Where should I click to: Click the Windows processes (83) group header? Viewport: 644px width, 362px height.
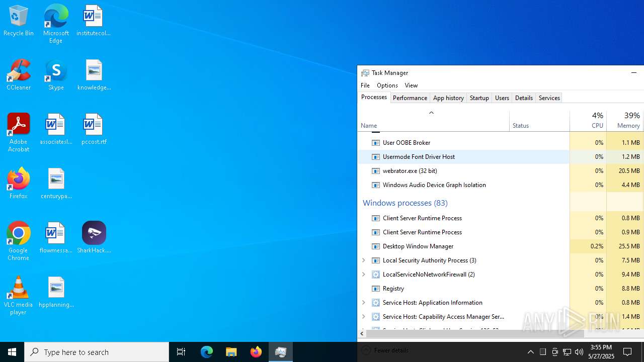pyautogui.click(x=405, y=203)
